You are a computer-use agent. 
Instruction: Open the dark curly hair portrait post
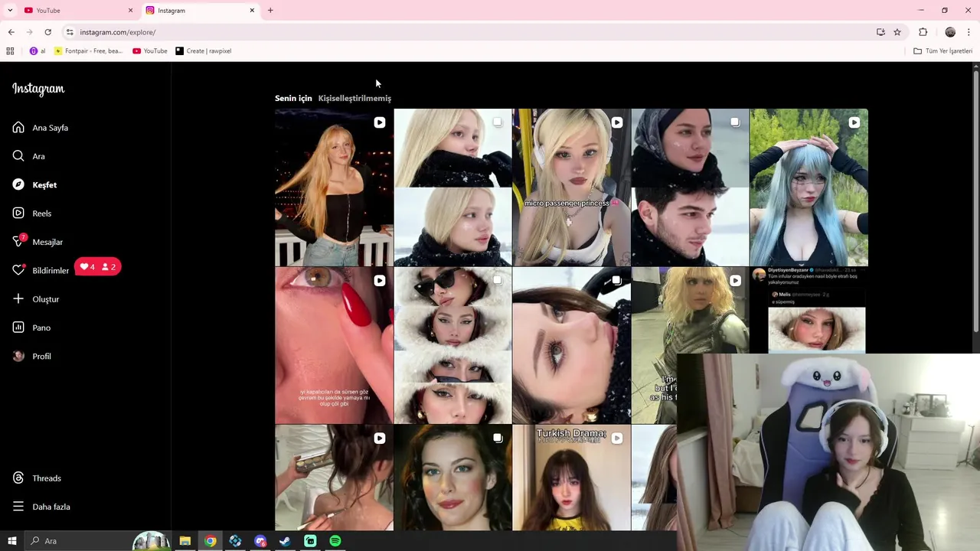(x=452, y=478)
